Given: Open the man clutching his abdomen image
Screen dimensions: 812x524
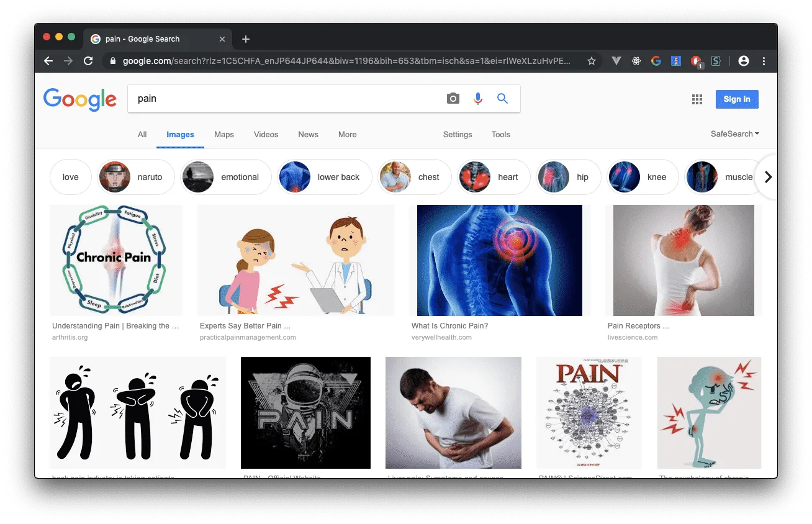Looking at the screenshot, I should coord(453,412).
